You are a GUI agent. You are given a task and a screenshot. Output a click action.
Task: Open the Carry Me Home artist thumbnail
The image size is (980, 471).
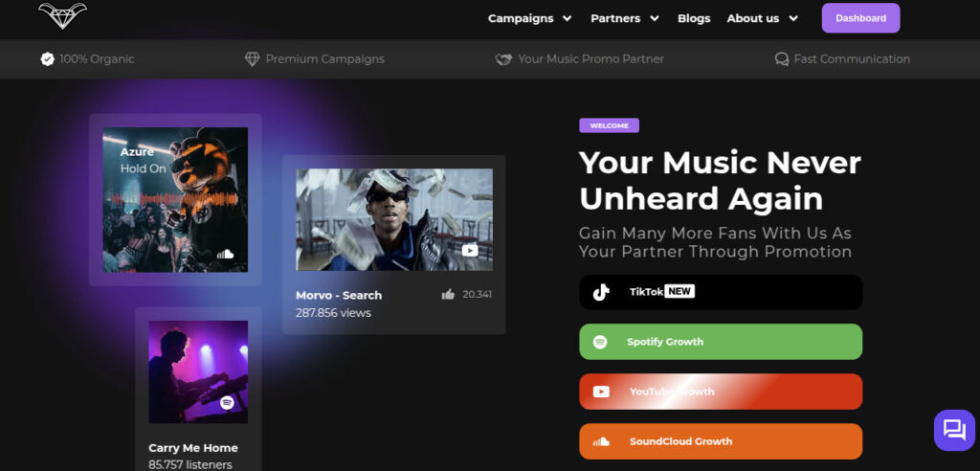click(x=198, y=372)
